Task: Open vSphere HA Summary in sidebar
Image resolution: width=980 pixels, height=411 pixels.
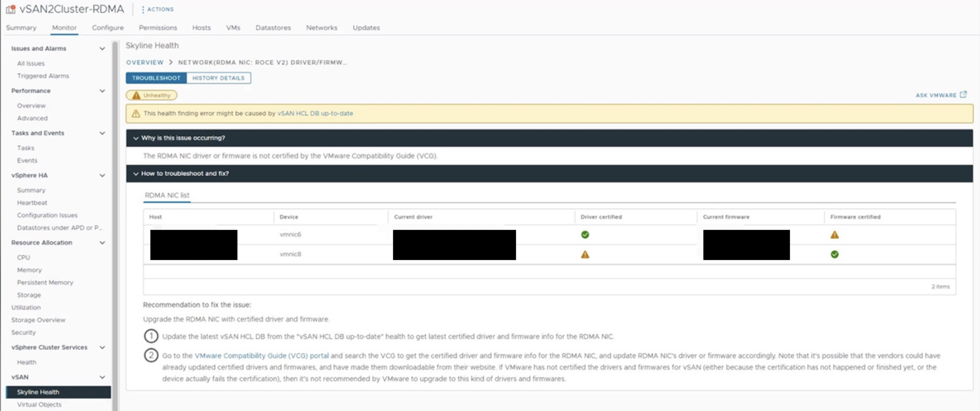Action: pos(31,191)
